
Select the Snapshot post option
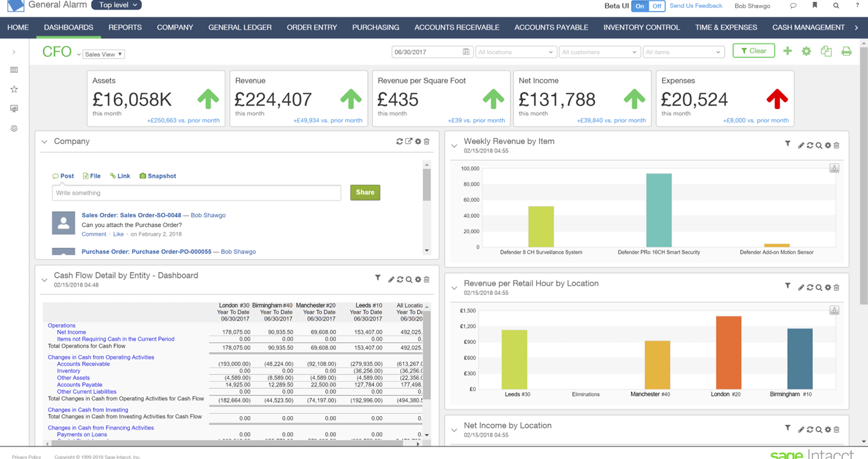(x=157, y=176)
